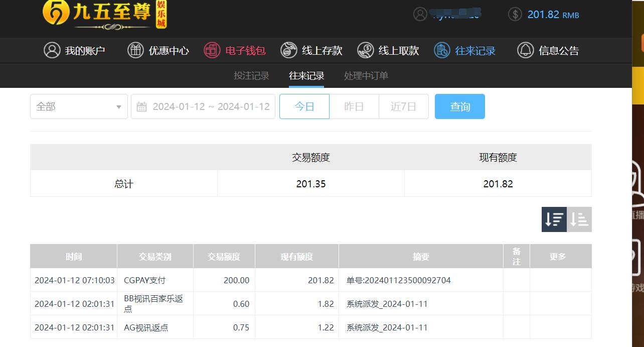Click the 我的账户 person icon
Screen dimensions: 644x347
coord(52,50)
